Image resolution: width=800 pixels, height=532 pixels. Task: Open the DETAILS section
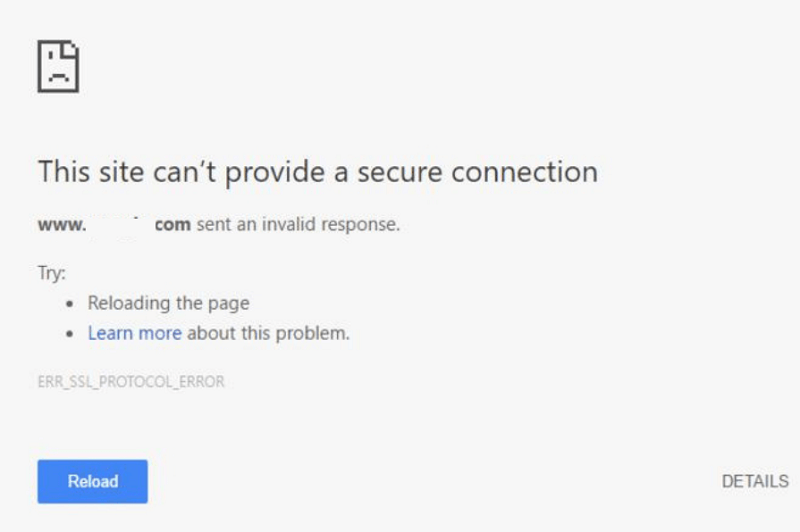755,481
